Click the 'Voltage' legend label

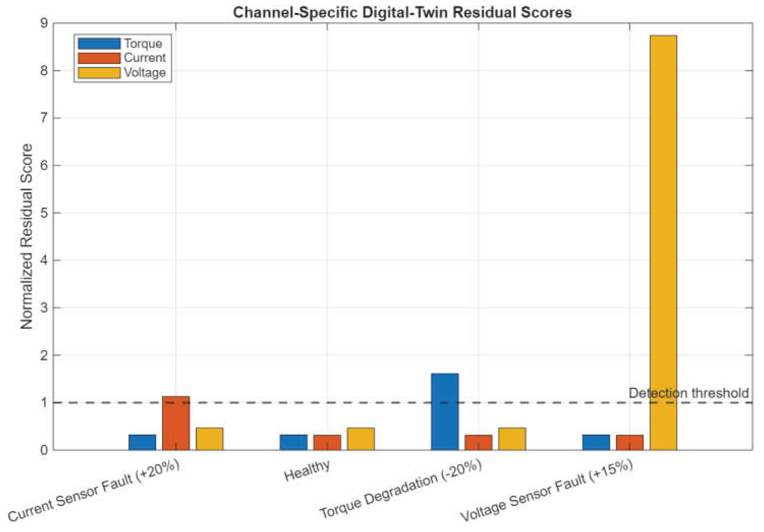pos(145,73)
